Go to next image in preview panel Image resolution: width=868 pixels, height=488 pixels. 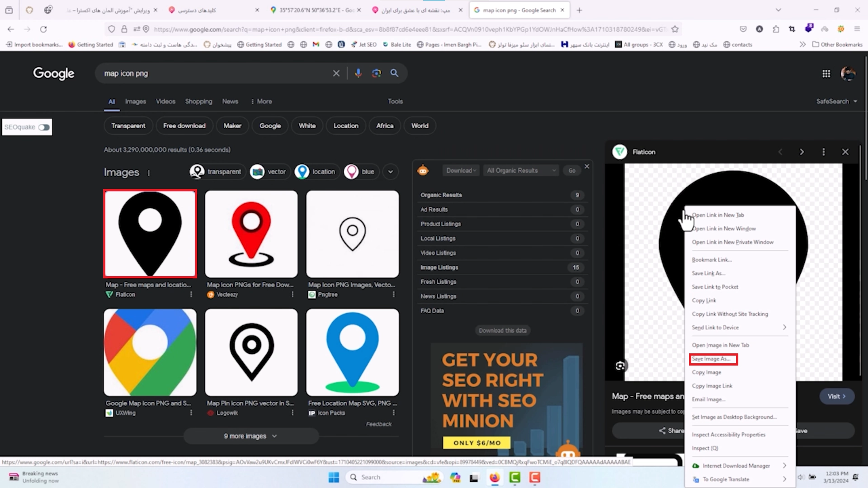tap(802, 152)
